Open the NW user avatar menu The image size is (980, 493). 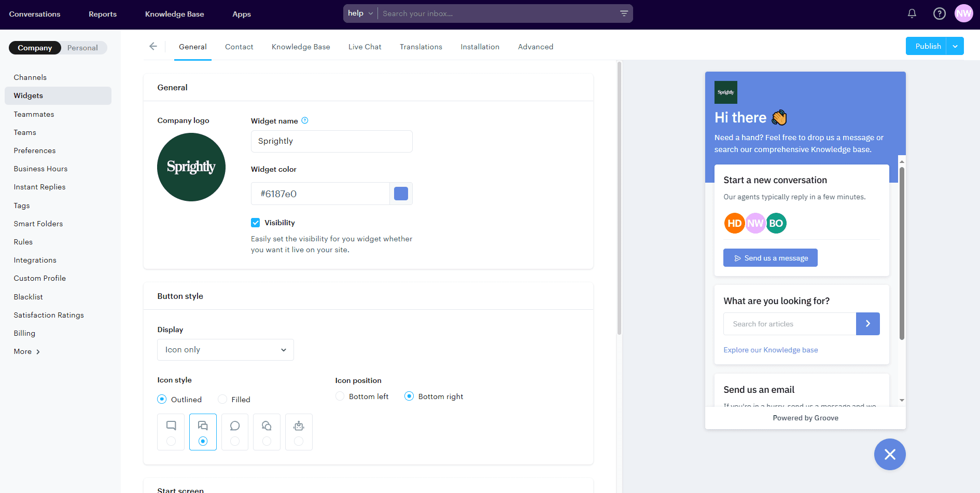coord(964,13)
